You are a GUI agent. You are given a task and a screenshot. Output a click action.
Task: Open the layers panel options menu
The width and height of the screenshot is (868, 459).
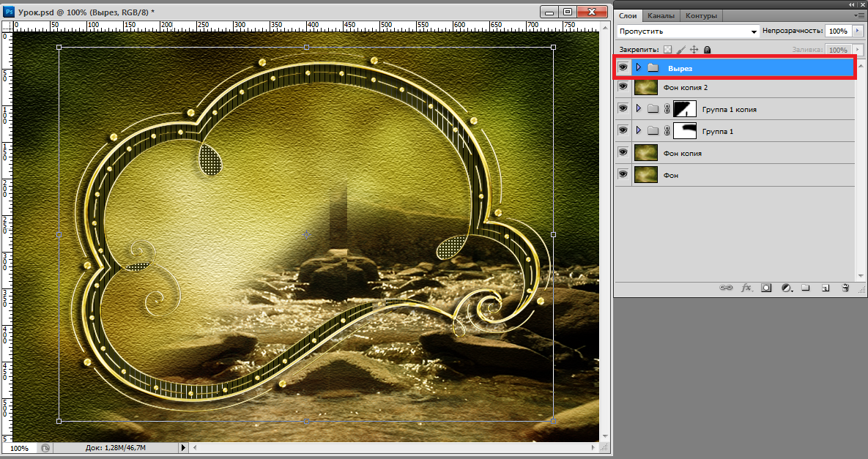tap(859, 16)
